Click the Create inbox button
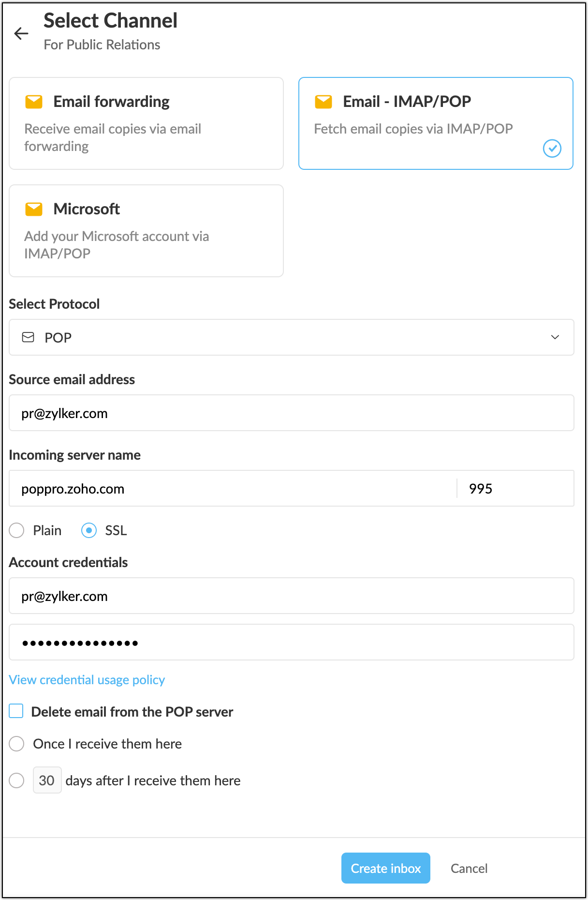 click(385, 868)
